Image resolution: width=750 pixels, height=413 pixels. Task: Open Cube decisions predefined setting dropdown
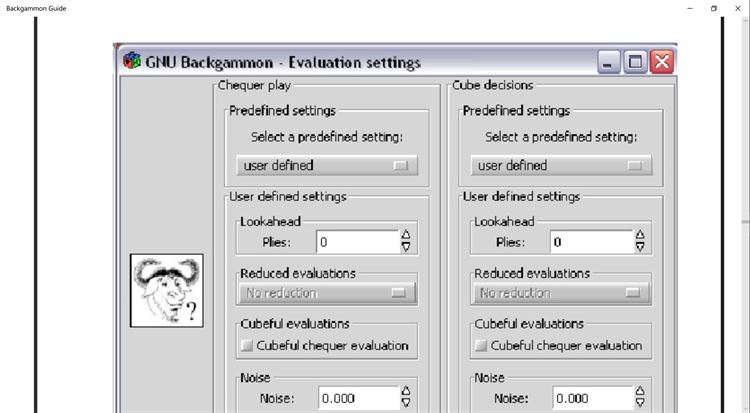pos(561,166)
